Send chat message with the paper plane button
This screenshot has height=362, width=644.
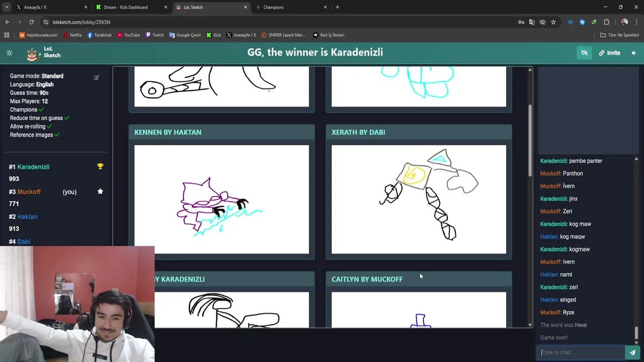(632, 352)
